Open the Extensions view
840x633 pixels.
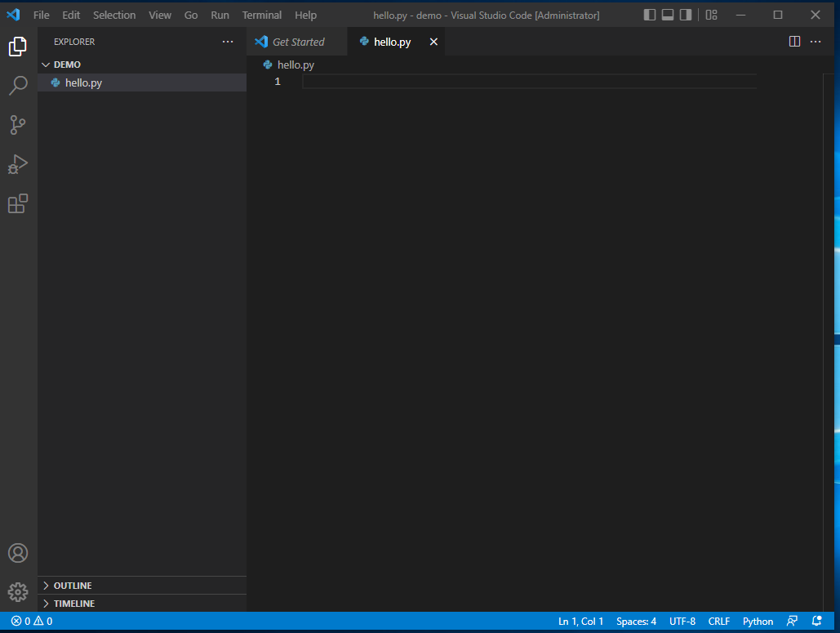pos(18,203)
